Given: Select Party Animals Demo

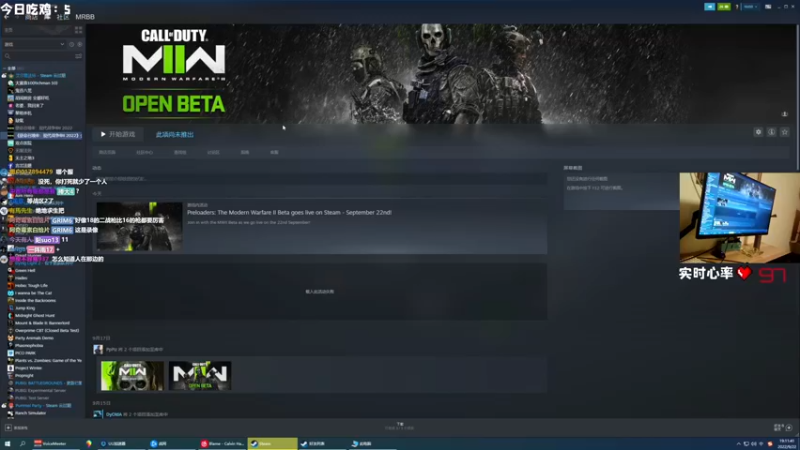Looking at the screenshot, I should tap(34, 338).
